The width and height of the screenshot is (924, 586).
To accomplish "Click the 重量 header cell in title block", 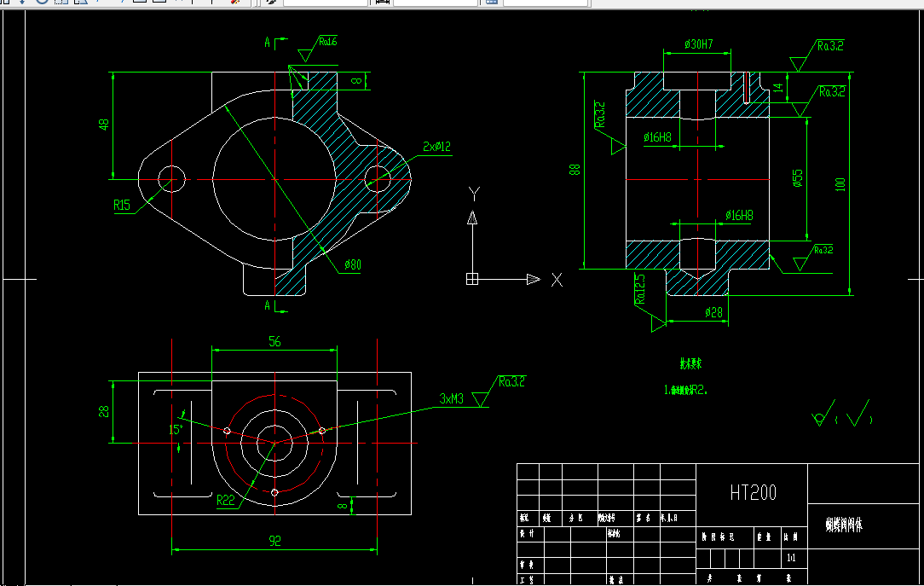I will (x=765, y=537).
